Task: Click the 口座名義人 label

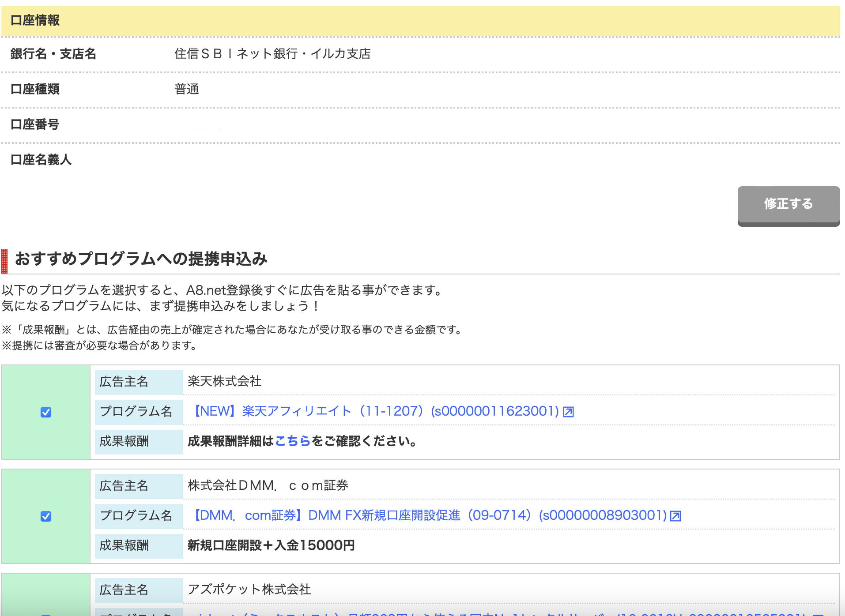Action: point(41,160)
